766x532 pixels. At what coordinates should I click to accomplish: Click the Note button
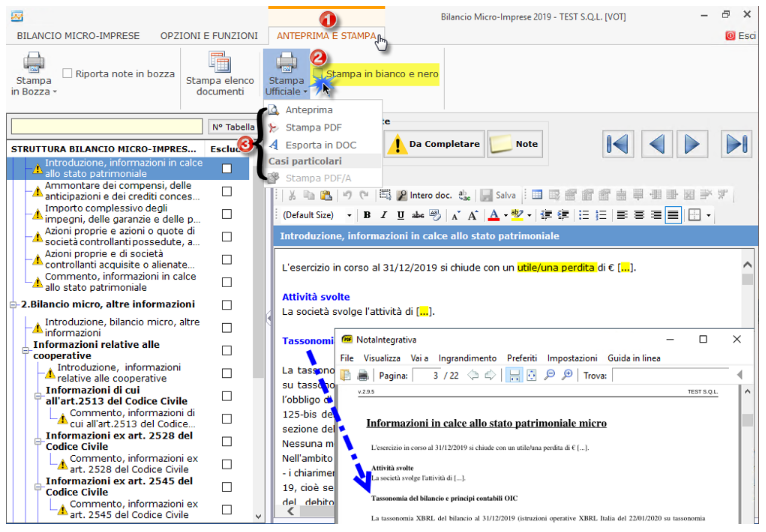(515, 144)
